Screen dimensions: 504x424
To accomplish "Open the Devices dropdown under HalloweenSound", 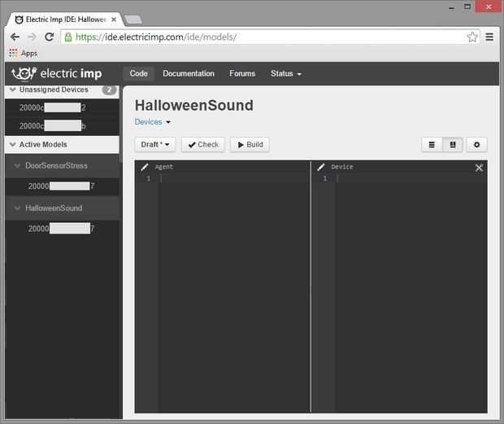I will (152, 122).
